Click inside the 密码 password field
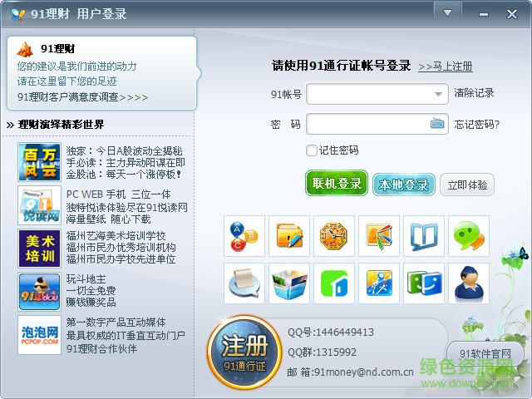This screenshot has width=532, height=399. point(367,125)
